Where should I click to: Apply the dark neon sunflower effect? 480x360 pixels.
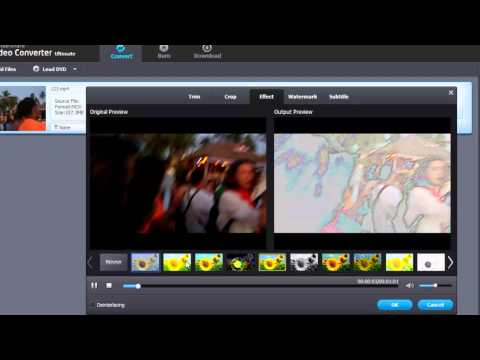point(241,262)
